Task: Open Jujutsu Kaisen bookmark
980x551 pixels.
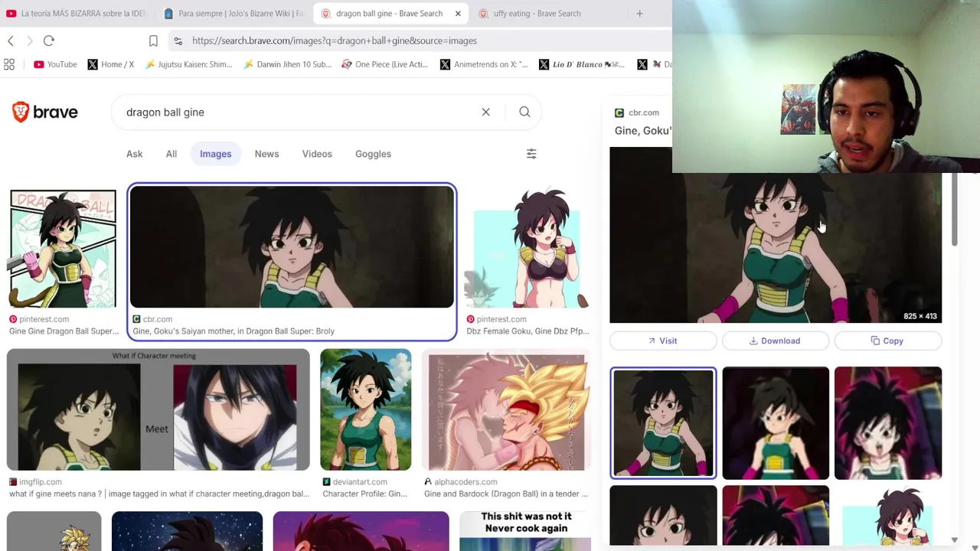Action: 188,64
